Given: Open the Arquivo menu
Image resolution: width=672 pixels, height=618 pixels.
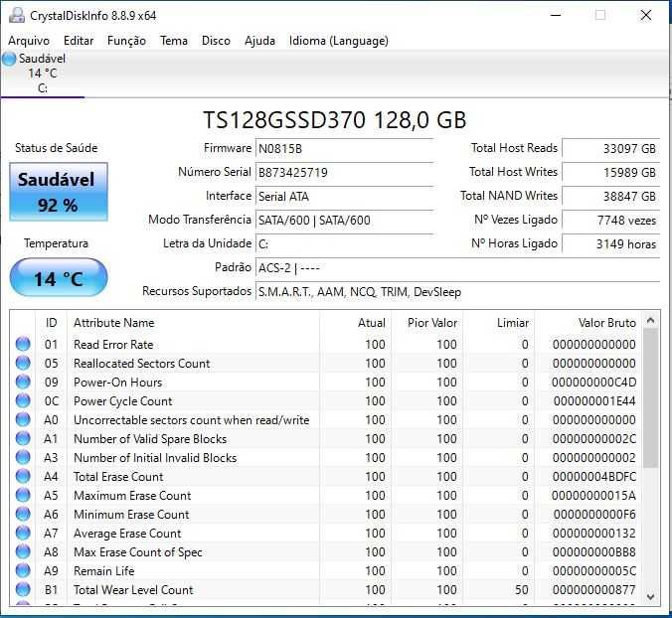Looking at the screenshot, I should pos(29,41).
